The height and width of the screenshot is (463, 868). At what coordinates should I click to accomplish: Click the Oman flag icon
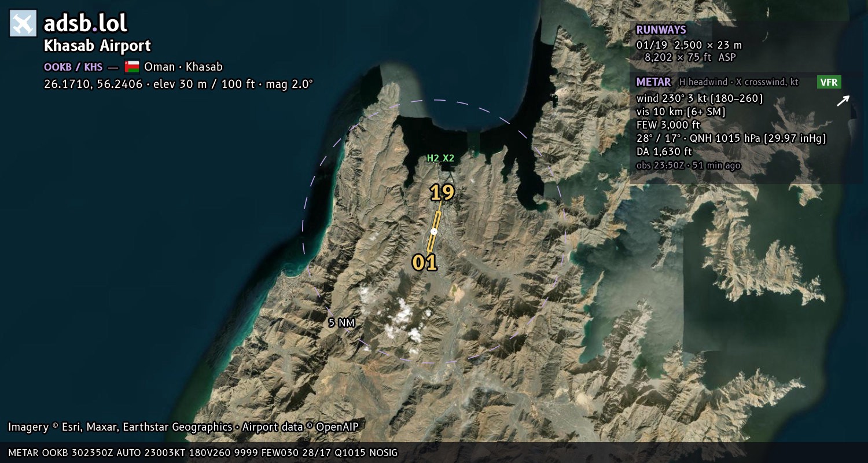tap(132, 67)
